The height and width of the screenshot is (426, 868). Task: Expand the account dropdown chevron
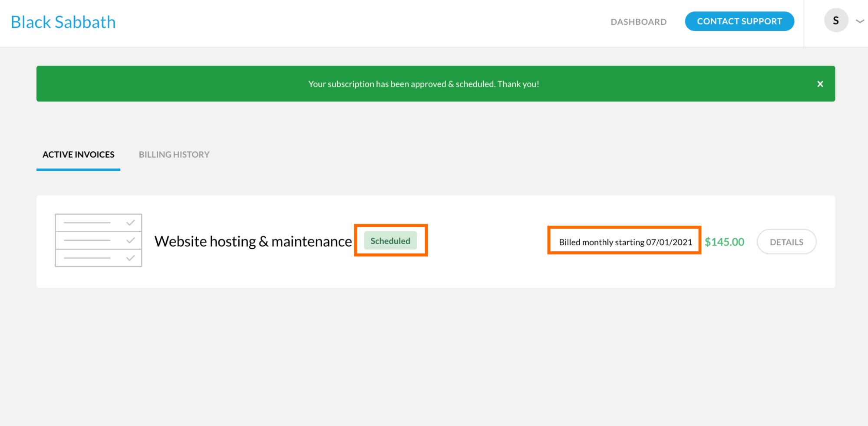(x=859, y=21)
